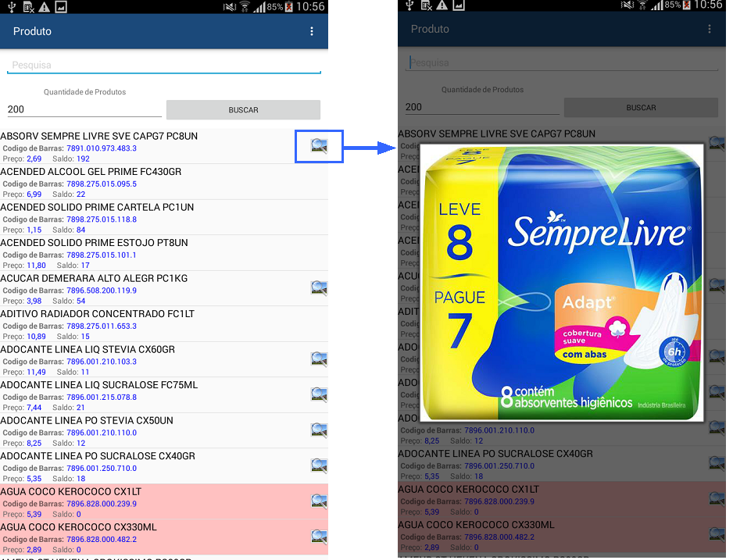Select ABSORV SEMPRE LIVRE SVE CAPG7 PC8UN title, left screen
The image size is (733, 560).
98,136
